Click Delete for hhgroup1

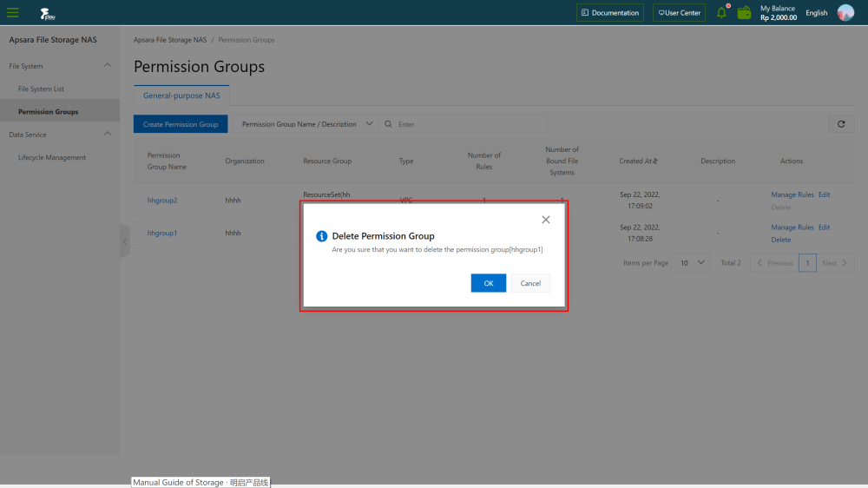click(780, 240)
